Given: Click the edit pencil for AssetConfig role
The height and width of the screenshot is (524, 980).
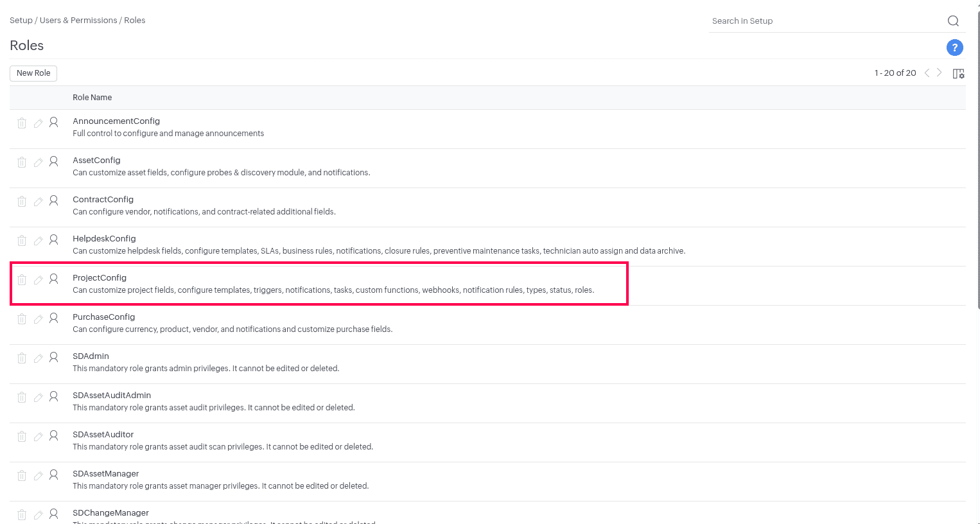Looking at the screenshot, I should (x=39, y=162).
